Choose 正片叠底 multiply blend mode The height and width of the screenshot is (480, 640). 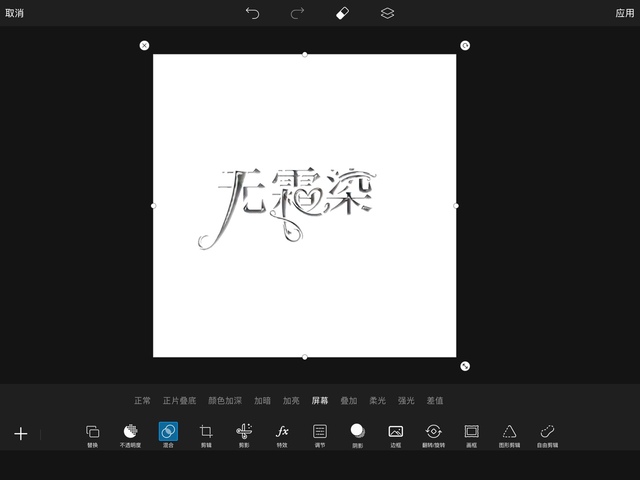[180, 401]
